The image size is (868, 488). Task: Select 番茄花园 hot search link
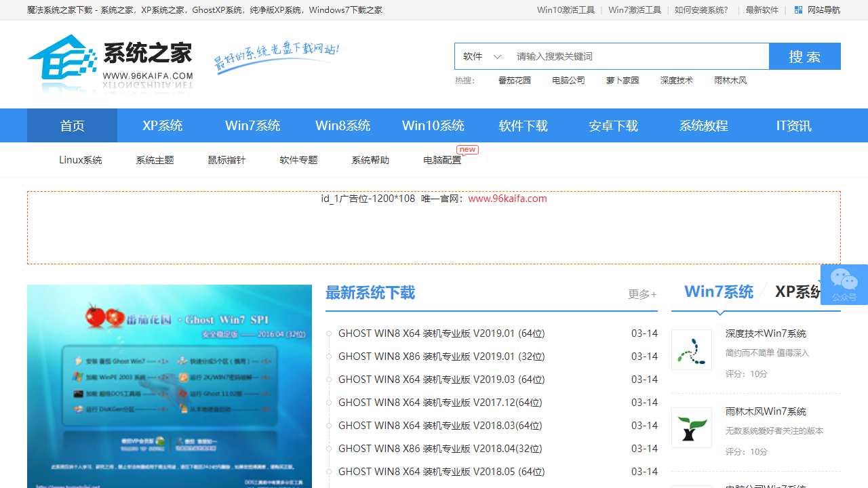pyautogui.click(x=514, y=81)
